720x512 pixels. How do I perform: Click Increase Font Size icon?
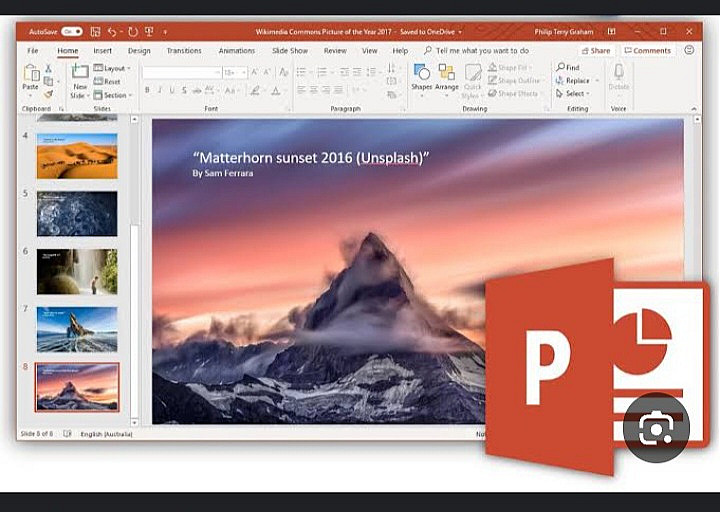point(255,72)
